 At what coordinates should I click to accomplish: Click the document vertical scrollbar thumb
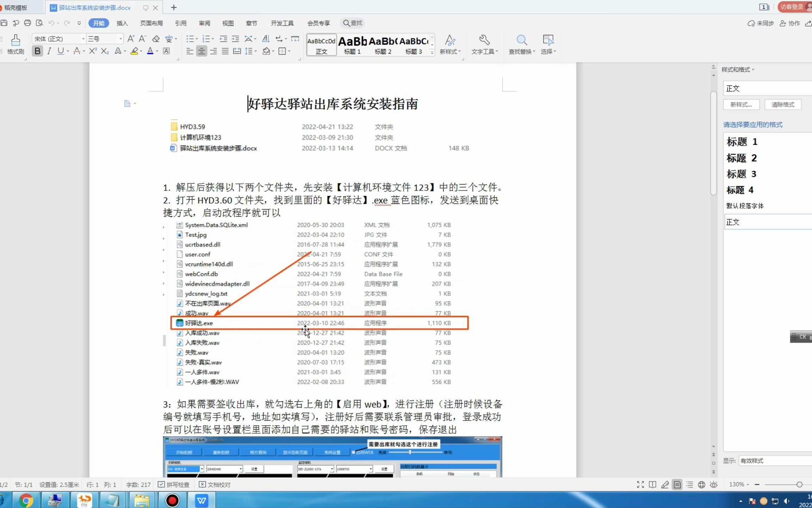pyautogui.click(x=714, y=143)
